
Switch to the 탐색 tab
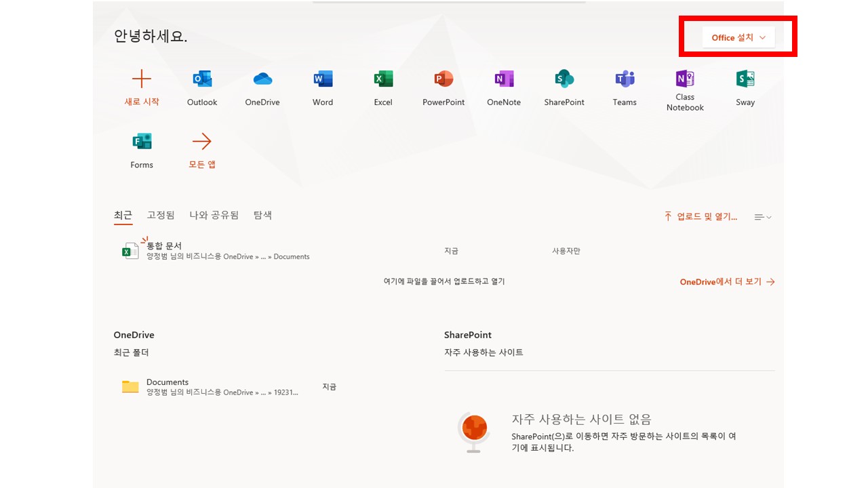(x=262, y=215)
